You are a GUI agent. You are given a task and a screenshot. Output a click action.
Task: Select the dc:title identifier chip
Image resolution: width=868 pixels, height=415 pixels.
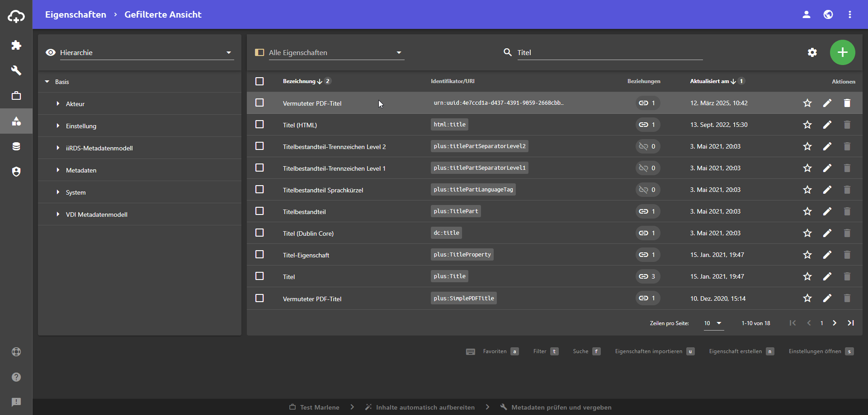point(446,233)
